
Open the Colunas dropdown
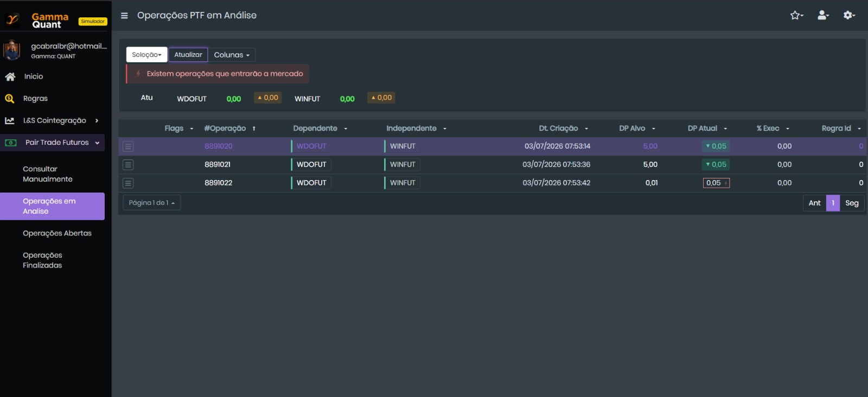click(x=232, y=55)
